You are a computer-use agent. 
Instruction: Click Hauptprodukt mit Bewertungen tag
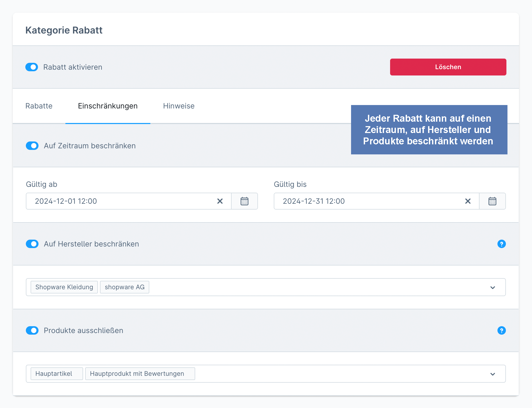[x=140, y=374]
